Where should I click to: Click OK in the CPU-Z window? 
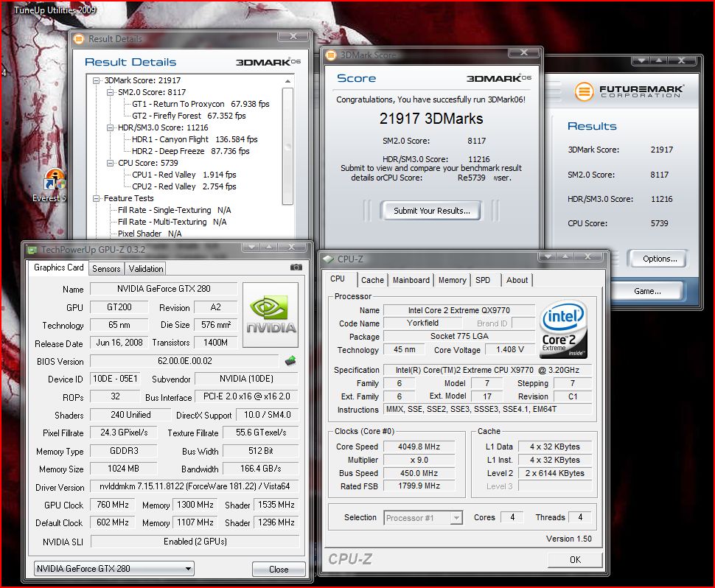(x=575, y=560)
